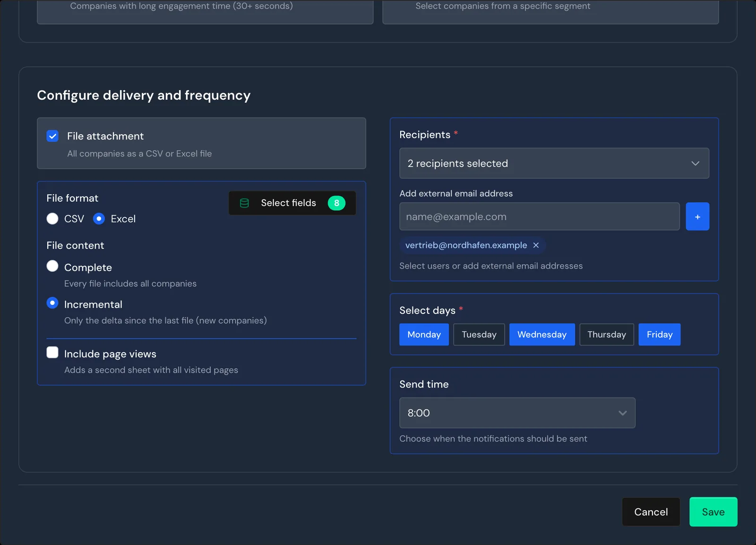Click 'Adds a second sheet with all visited pages'
Viewport: 756px width, 545px height.
(x=151, y=370)
